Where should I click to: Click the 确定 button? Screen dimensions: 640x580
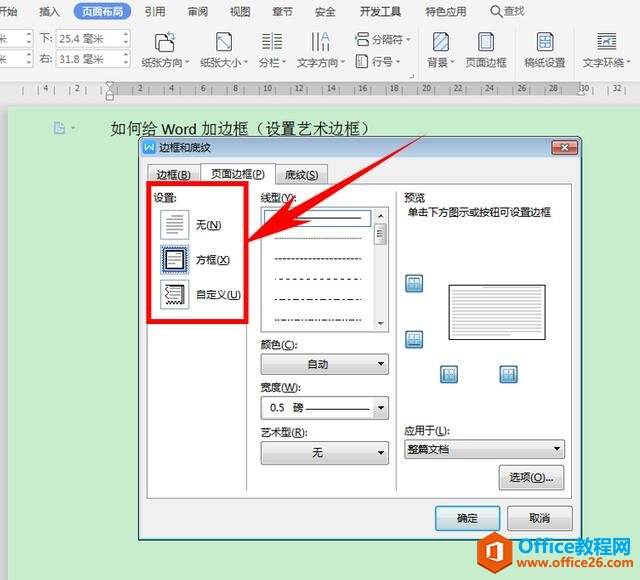467,518
